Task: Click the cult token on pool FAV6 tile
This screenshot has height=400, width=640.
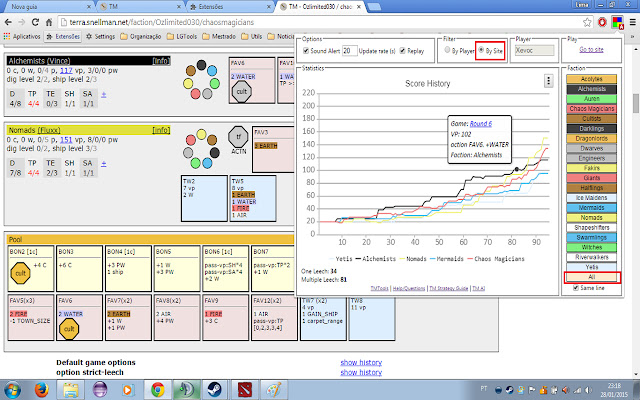Action: [x=69, y=329]
